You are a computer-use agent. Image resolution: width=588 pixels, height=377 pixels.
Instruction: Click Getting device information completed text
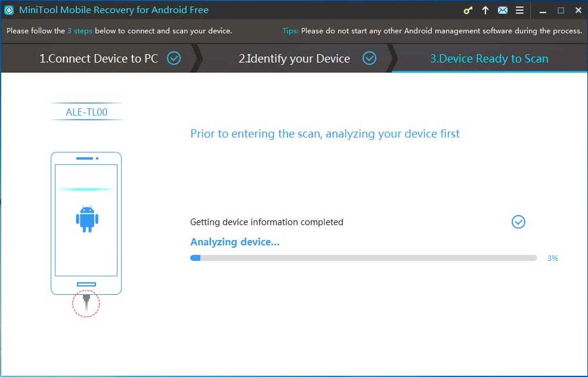tap(267, 222)
